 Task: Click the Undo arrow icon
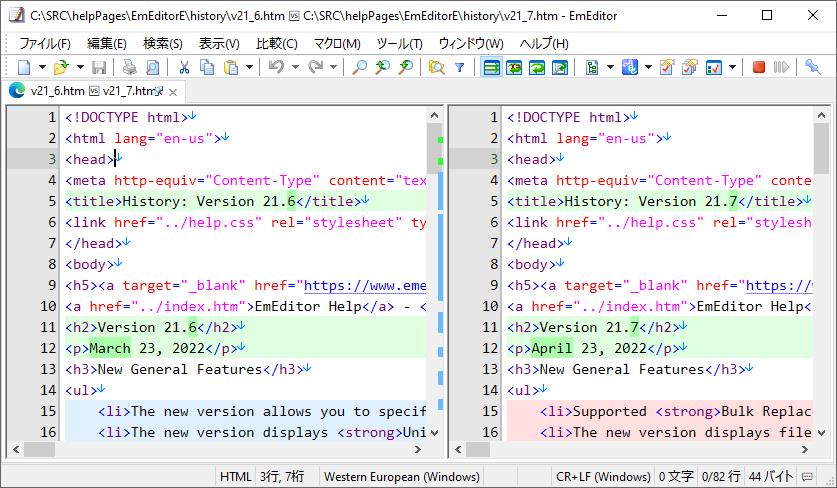277,67
